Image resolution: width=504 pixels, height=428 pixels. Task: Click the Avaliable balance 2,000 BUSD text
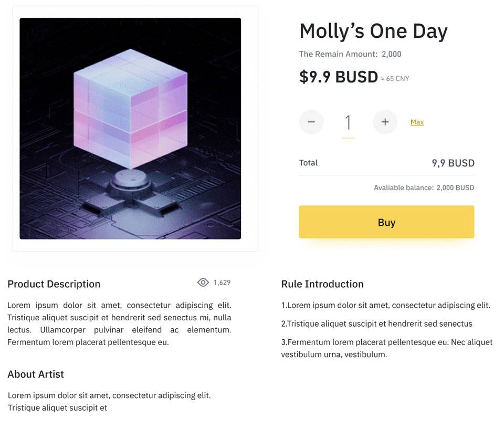(x=424, y=187)
